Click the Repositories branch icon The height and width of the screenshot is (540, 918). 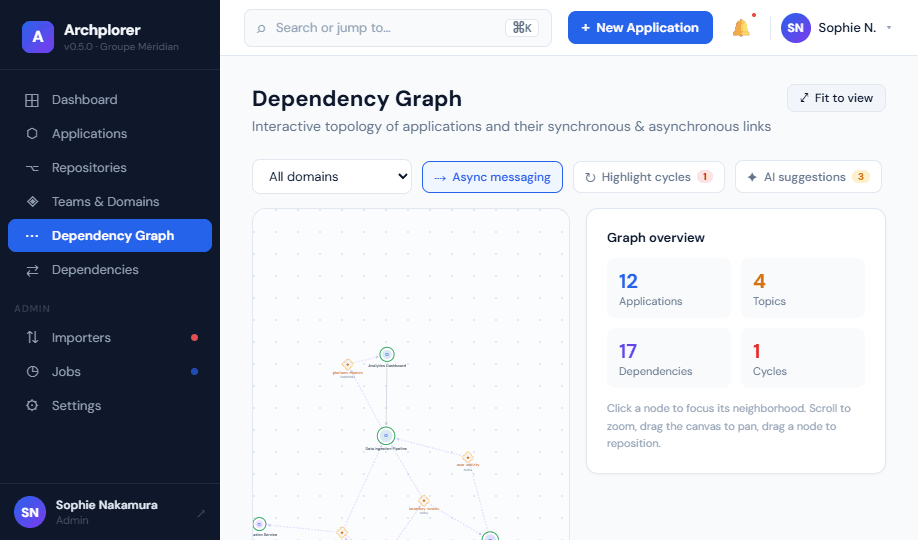32,168
